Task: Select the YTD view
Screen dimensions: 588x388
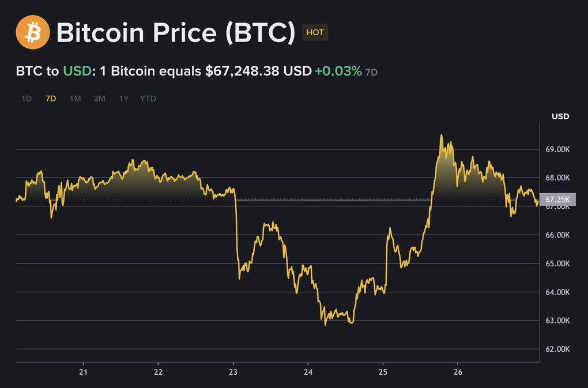Action: [x=148, y=98]
